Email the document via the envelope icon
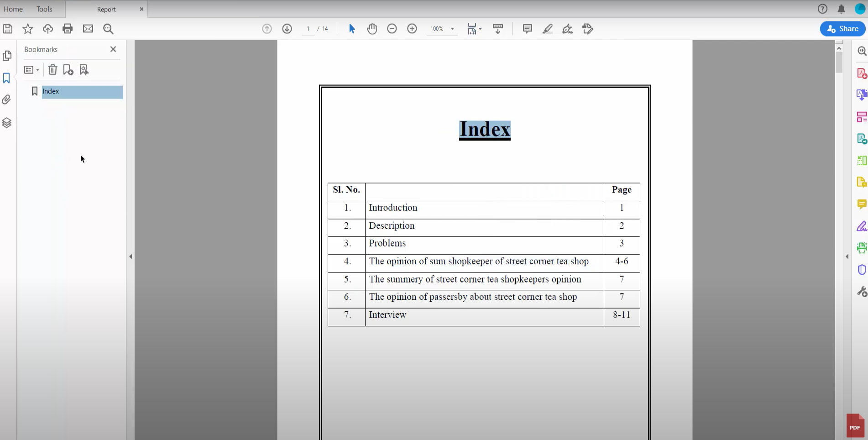 (x=88, y=29)
